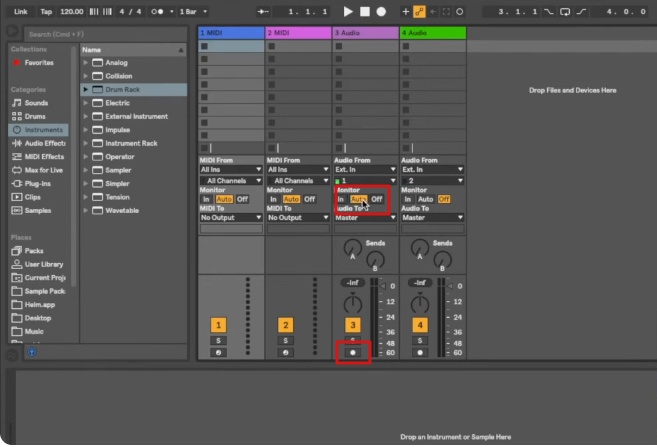Screen dimensions: 657x447
Task: Click the Tap tempo button
Action: click(46, 12)
